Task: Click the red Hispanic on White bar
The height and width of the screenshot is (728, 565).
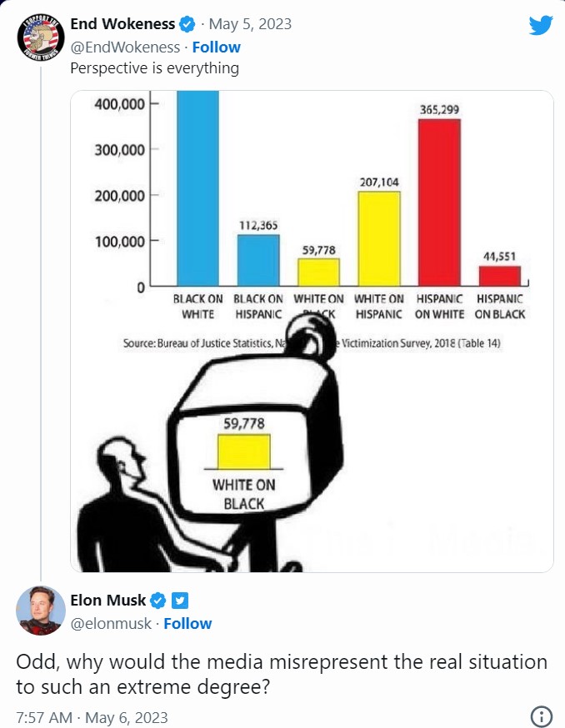Action: pyautogui.click(x=439, y=202)
